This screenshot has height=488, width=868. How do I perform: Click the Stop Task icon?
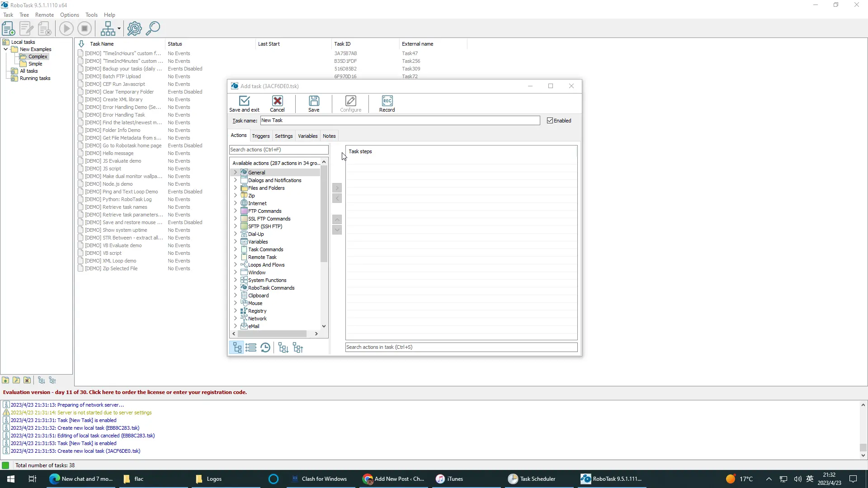(85, 28)
